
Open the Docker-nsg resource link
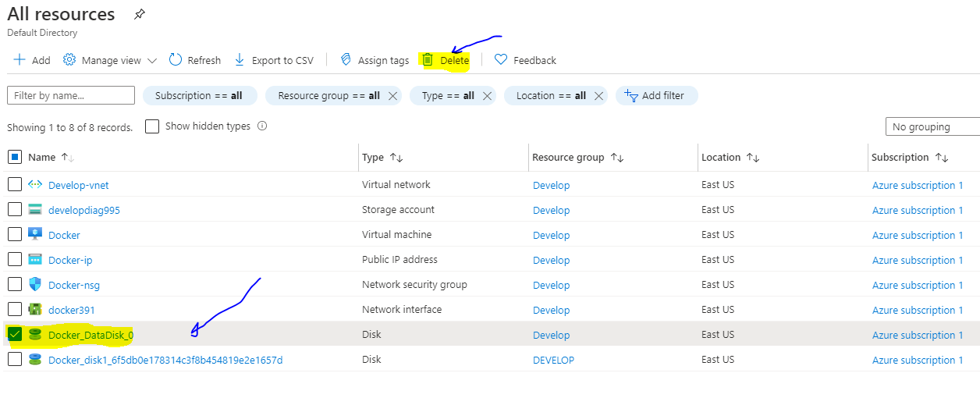click(x=74, y=285)
